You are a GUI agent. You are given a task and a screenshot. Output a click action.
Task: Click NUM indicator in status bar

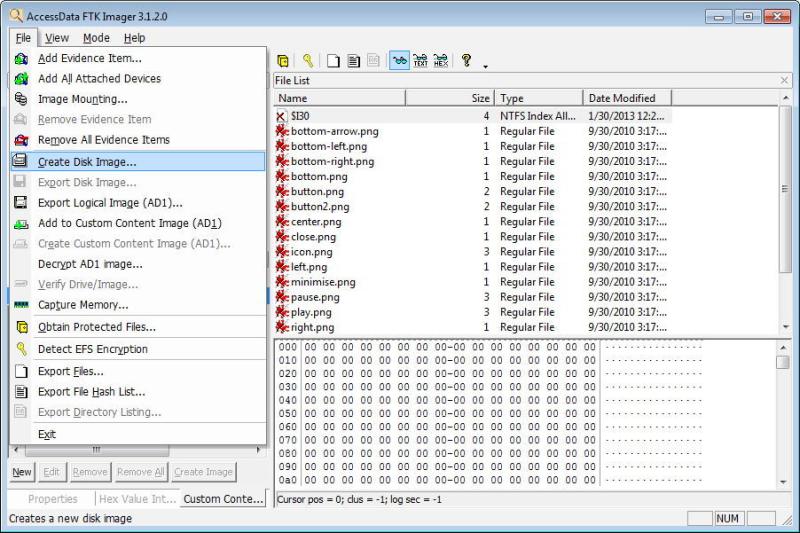point(727,519)
